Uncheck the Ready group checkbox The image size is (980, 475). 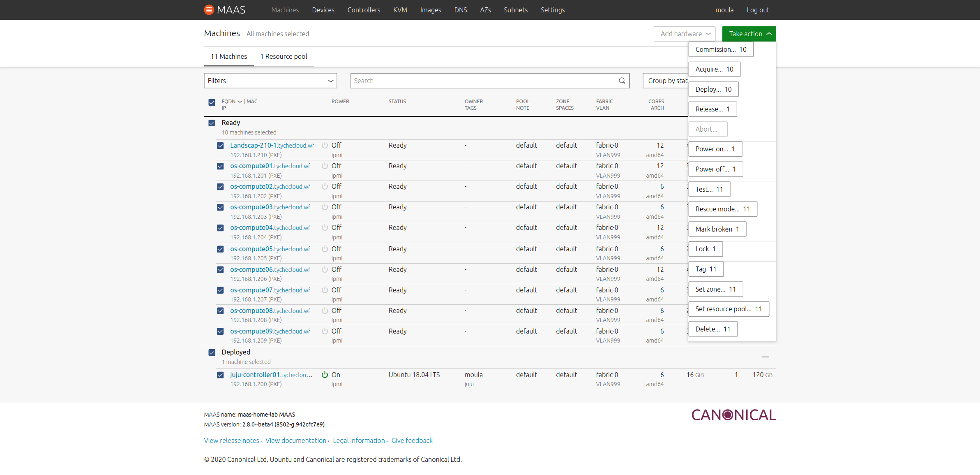(212, 123)
